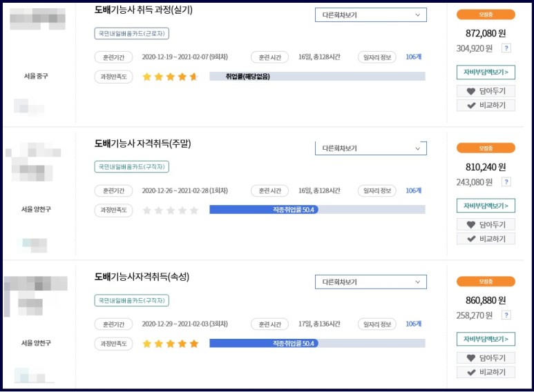Screen dimensions: 534x392
Task: Click 직종취업률 50.4 bar in 속성 course
Action: (317, 343)
